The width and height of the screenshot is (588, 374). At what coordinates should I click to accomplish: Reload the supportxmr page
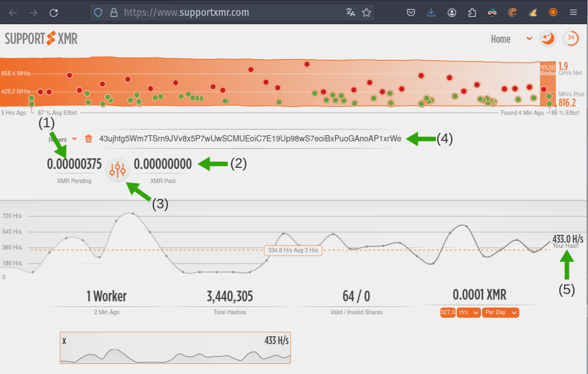54,13
